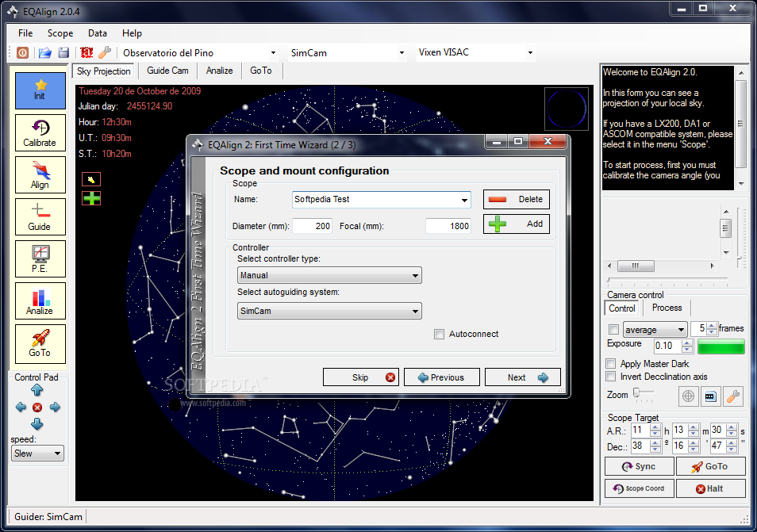Increase the frames count stepper
This screenshot has width=757, height=532.
(x=711, y=326)
